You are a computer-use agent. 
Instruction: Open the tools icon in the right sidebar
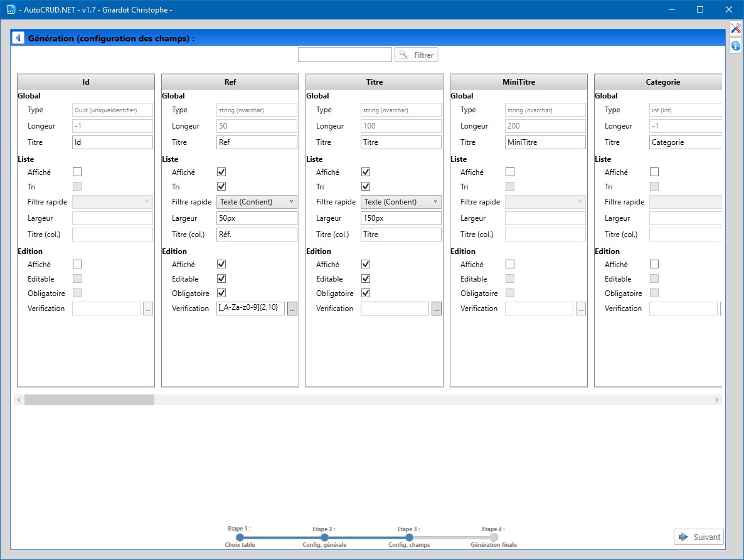pos(735,29)
